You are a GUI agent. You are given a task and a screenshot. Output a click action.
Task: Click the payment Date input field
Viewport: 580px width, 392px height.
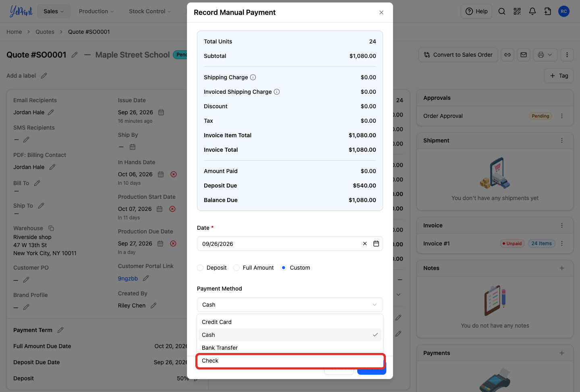(x=290, y=243)
